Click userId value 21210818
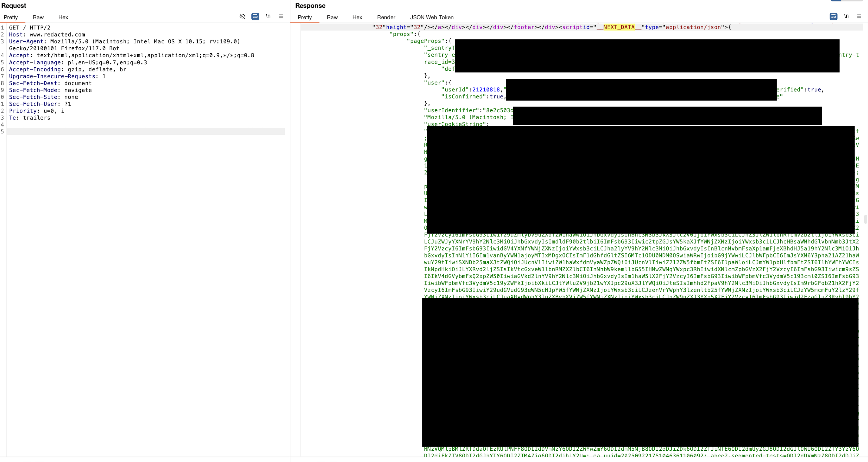The width and height of the screenshot is (868, 462). pos(486,90)
